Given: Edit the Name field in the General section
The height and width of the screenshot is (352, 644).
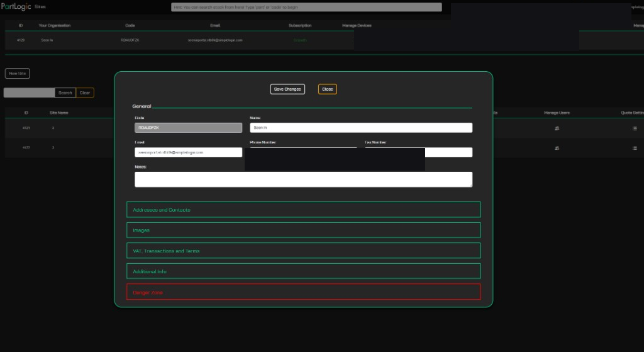Looking at the screenshot, I should 361,128.
